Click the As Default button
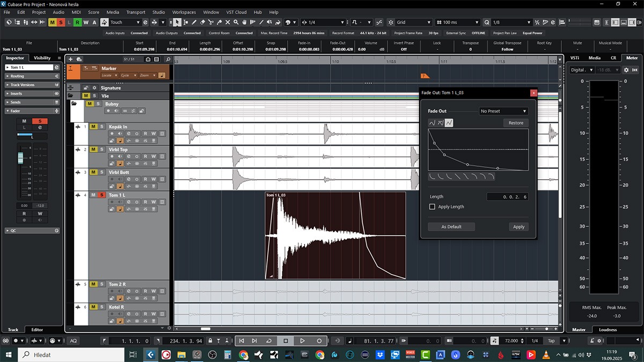This screenshot has height=362, width=644. pos(451,227)
